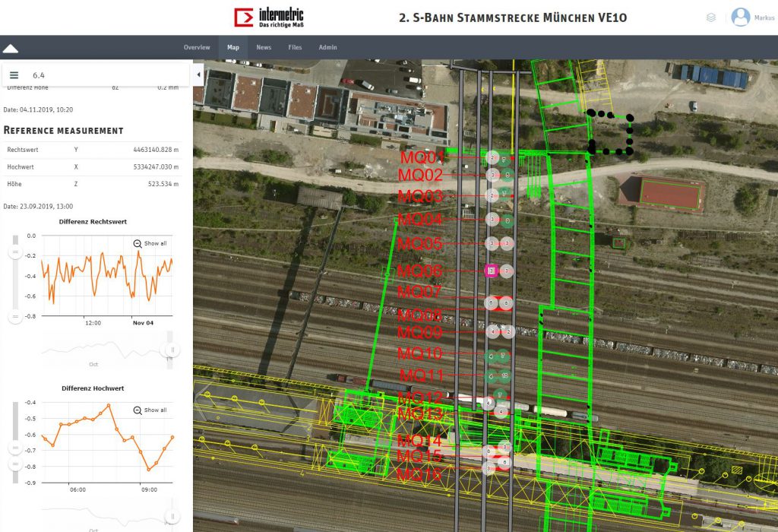Viewport: 778px width, 532px height.
Task: Click the MQ09 label on the map
Action: point(419,332)
